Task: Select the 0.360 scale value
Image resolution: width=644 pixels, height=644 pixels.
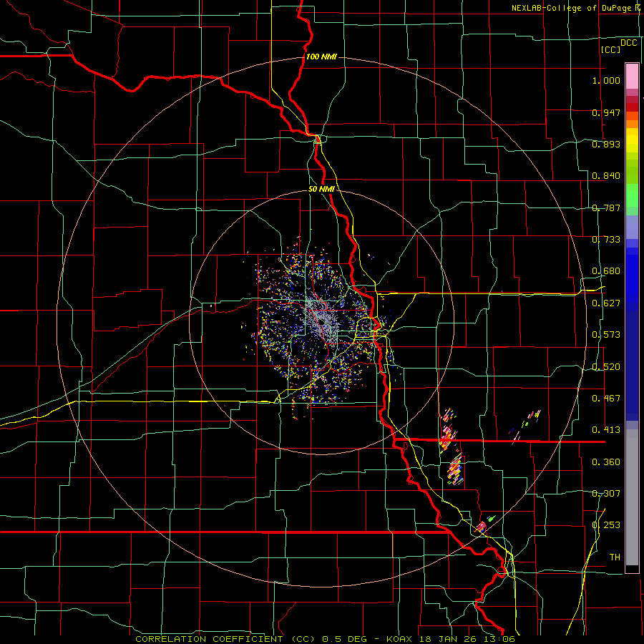Action: pyautogui.click(x=606, y=462)
